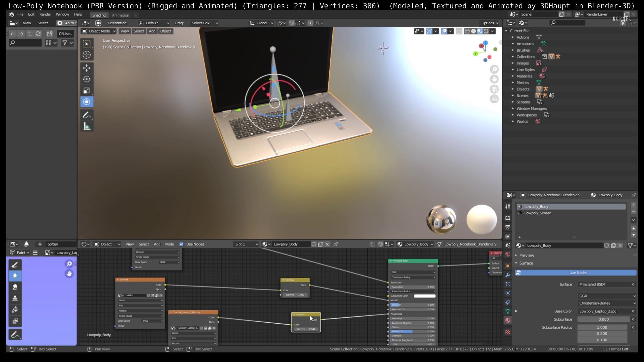Open the Material properties tab icon

tap(508, 320)
